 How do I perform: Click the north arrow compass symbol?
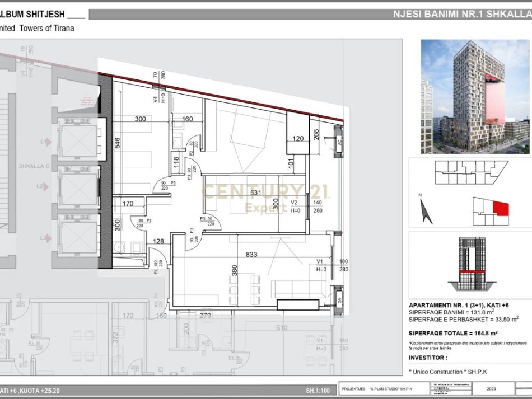pyautogui.click(x=426, y=212)
